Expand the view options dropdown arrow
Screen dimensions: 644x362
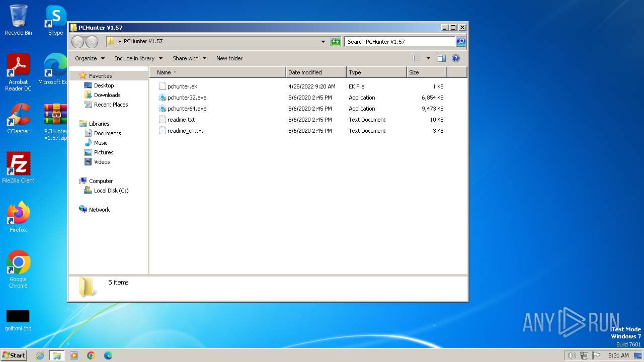(x=428, y=58)
